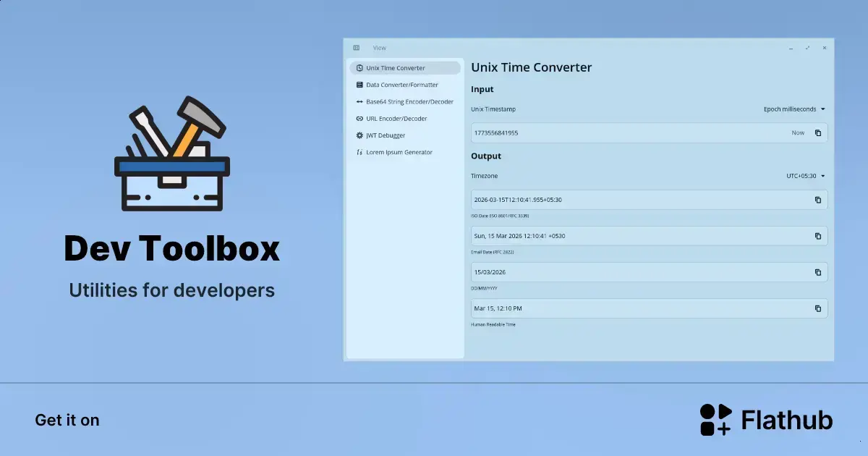Click the Flathub logo

pyautogui.click(x=766, y=420)
